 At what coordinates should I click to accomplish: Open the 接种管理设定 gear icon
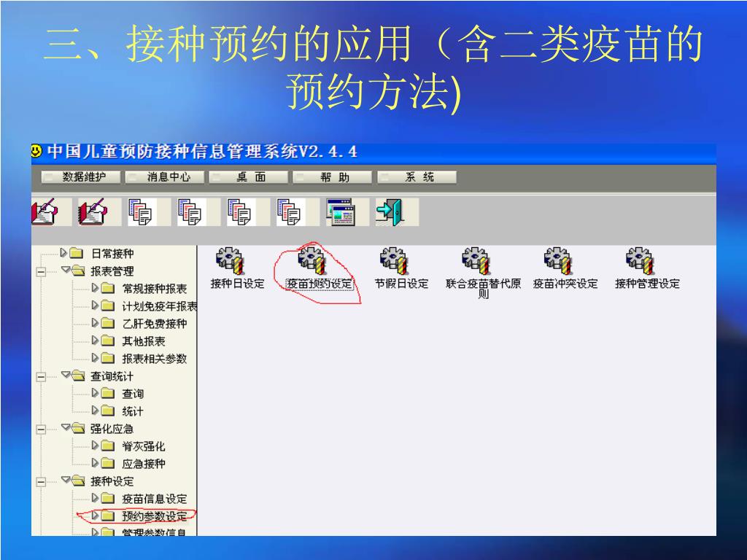pos(640,260)
